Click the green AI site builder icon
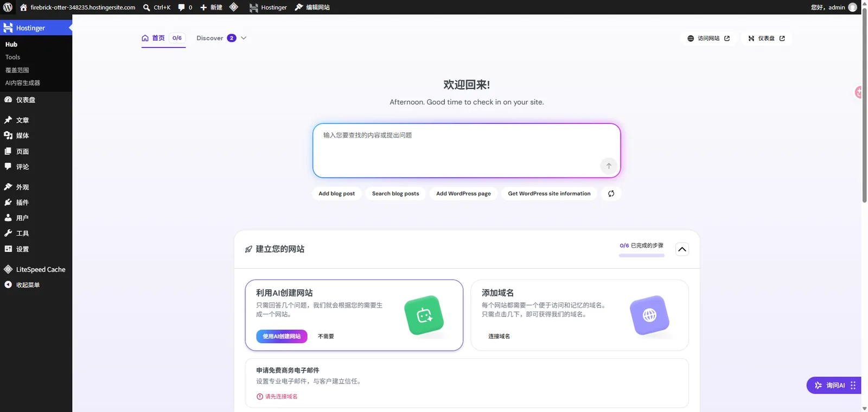 [424, 315]
